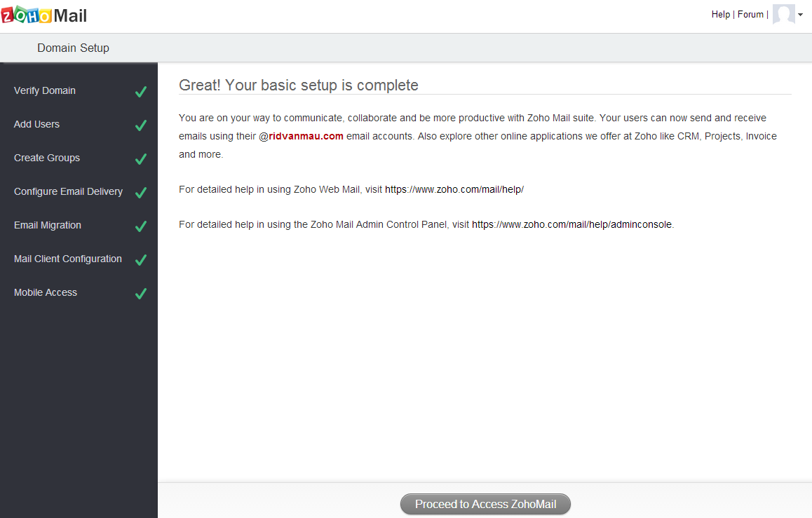
Task: Open the zoho.com/mail/help/ link
Action: [x=454, y=189]
